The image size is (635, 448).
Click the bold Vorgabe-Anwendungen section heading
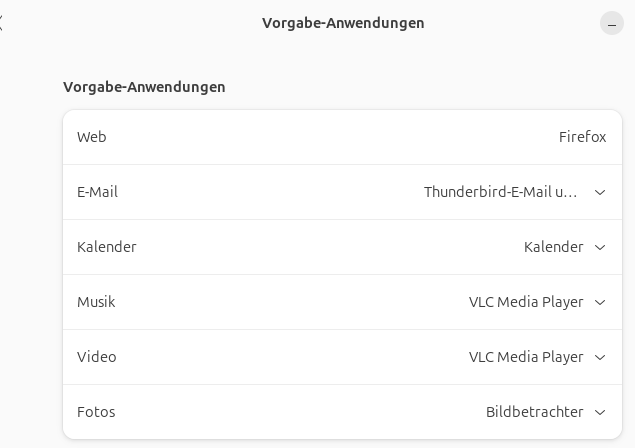[x=144, y=87]
